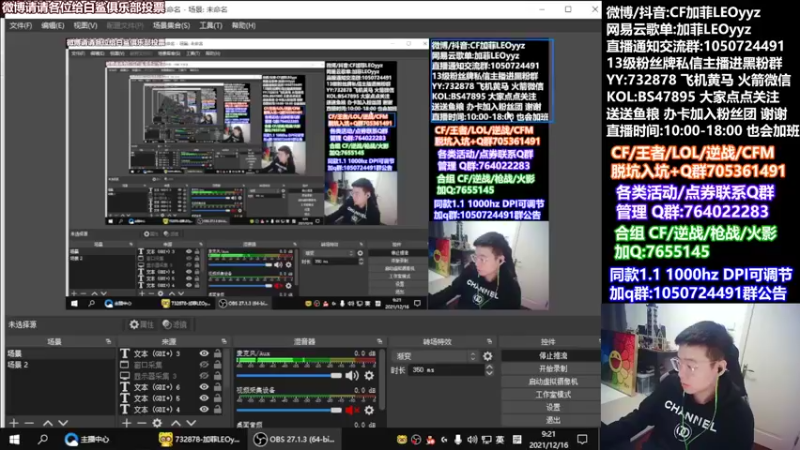Open the 文件(F) menu
This screenshot has height=450, width=800.
20,26
